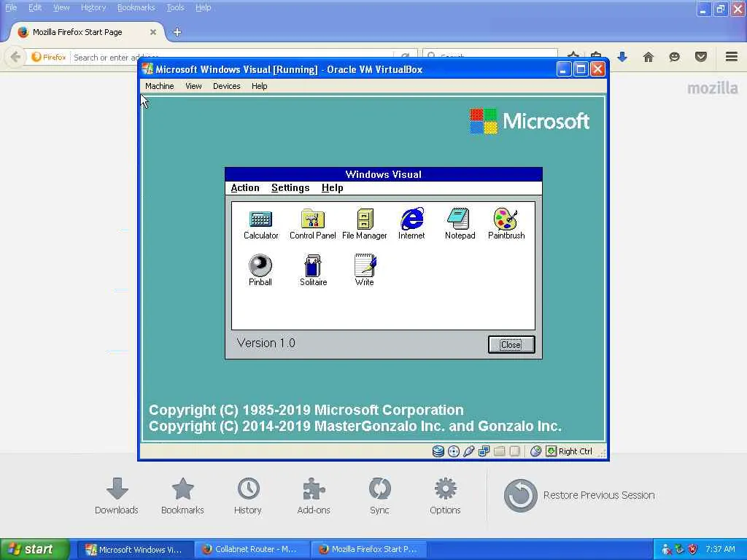Open Firefox History menu in menu bar
Viewport: 747px width, 560px height.
(x=93, y=7)
